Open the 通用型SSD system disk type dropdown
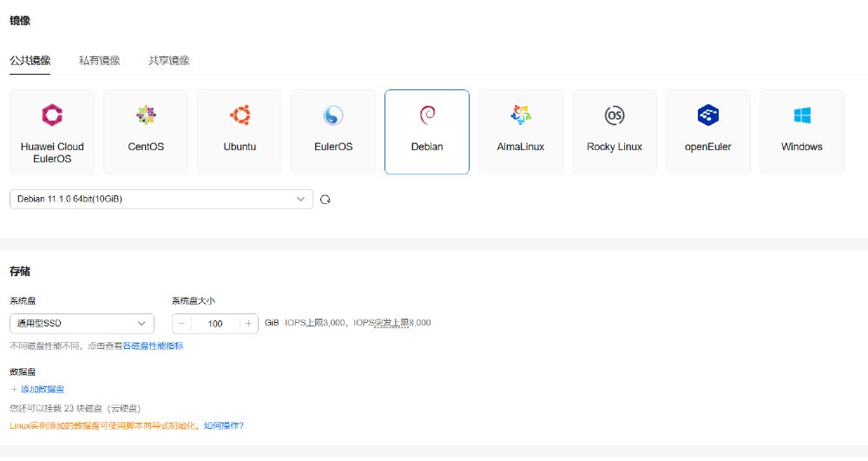Viewport: 868px width, 461px height. tap(82, 324)
